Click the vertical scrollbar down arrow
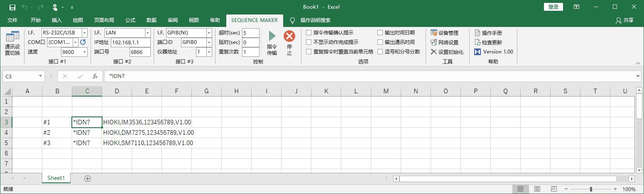Viewport: 644px width, 194px height. pos(639,170)
